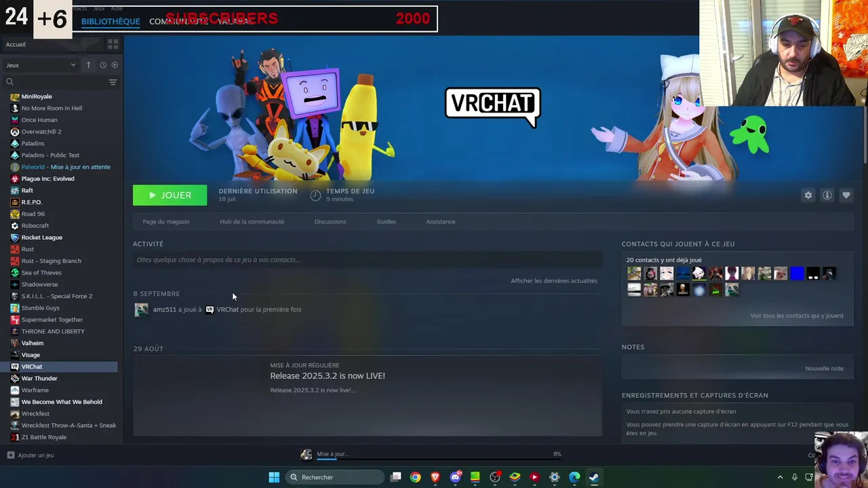This screenshot has height=488, width=868.
Task: Click first contact avatar in contacts panel
Action: pyautogui.click(x=634, y=274)
